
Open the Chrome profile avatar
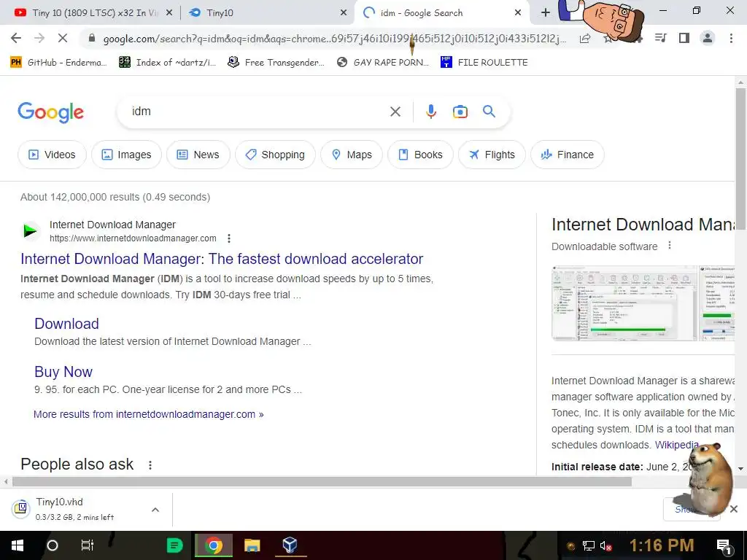pos(708,38)
